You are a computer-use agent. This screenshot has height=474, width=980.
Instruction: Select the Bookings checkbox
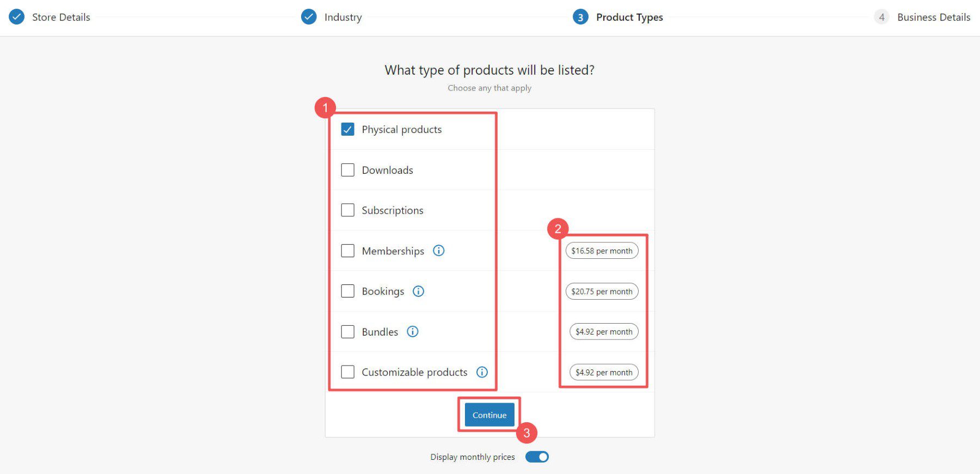(x=347, y=291)
